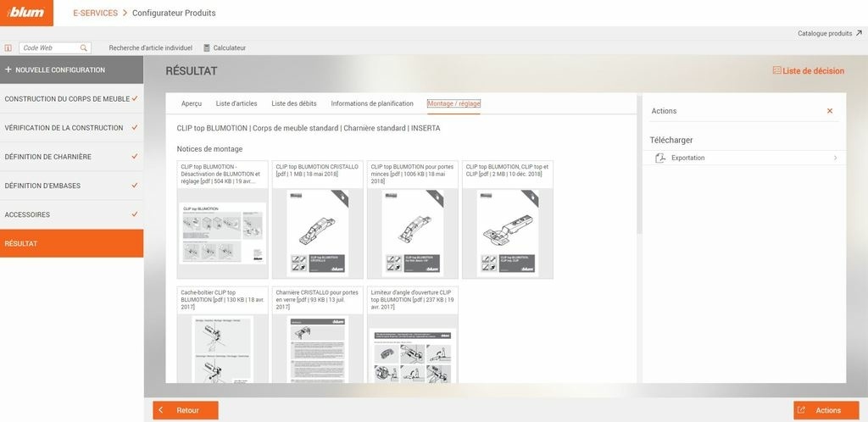The height and width of the screenshot is (422, 868).
Task: Click the results panel vertical scrollbar
Action: coord(639,164)
